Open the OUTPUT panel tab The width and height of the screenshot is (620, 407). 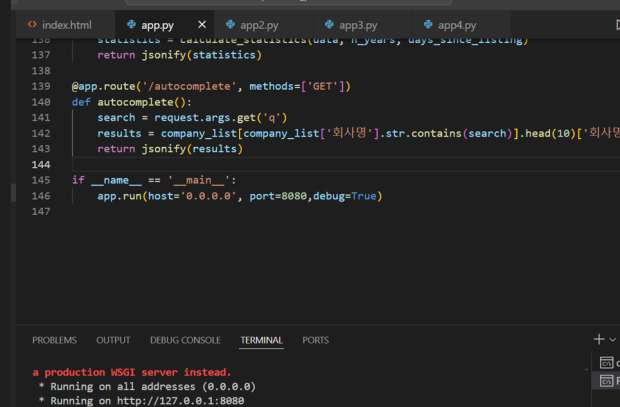pos(113,340)
